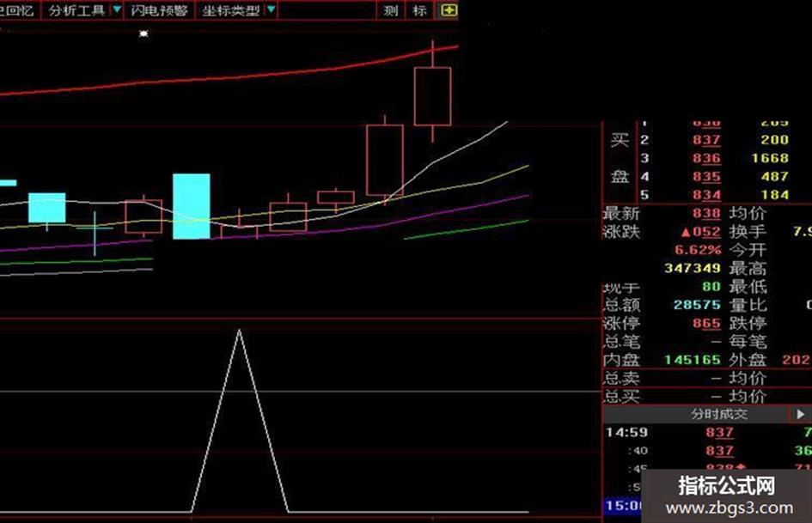Click bid volume 200
Screen dimensions: 812x523
775,140
